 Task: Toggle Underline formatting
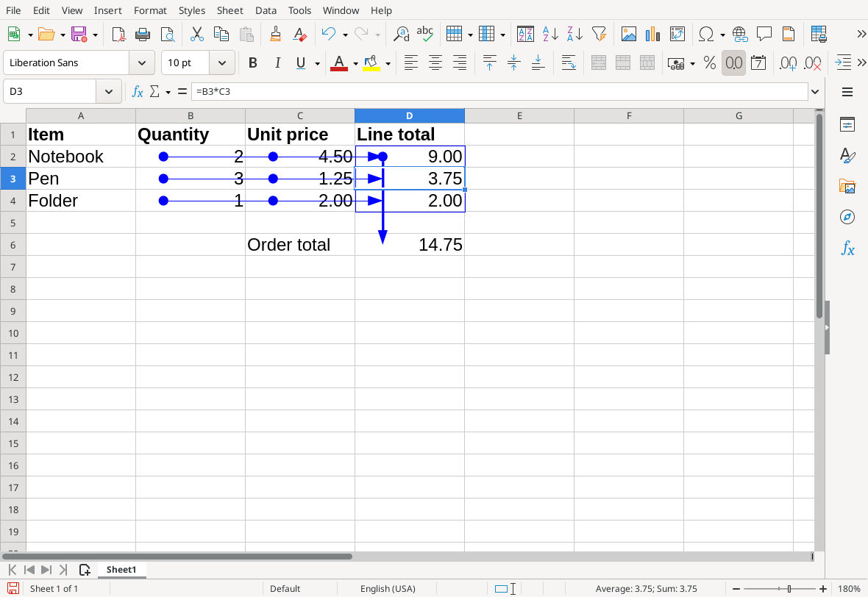(x=301, y=63)
